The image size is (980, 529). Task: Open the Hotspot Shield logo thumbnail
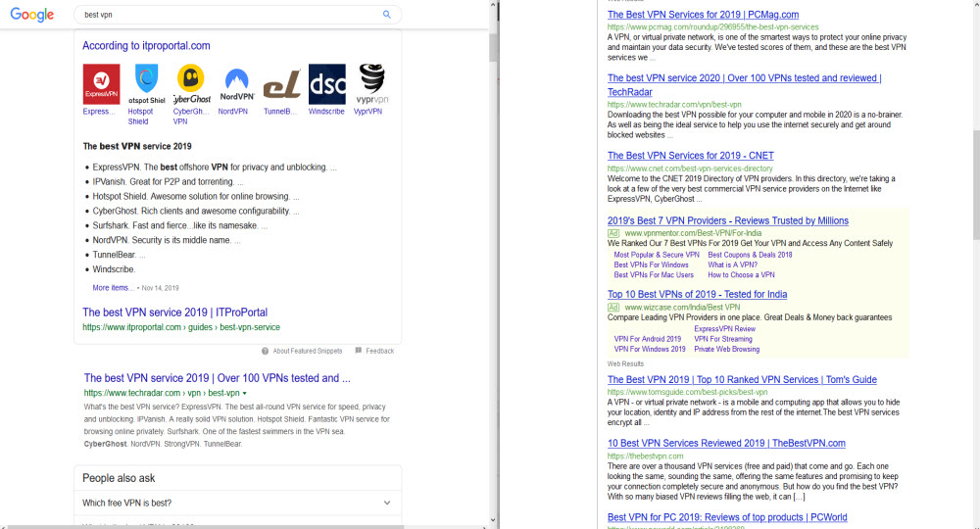point(146,83)
